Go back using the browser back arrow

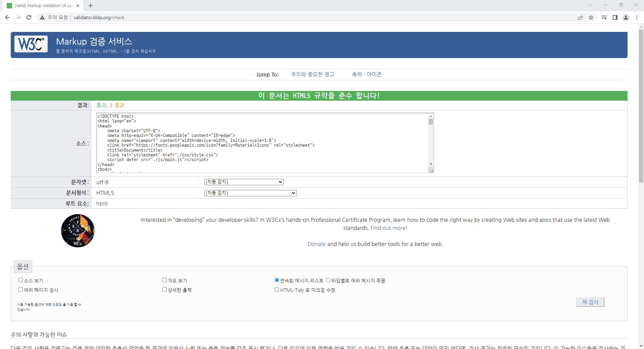click(7, 17)
